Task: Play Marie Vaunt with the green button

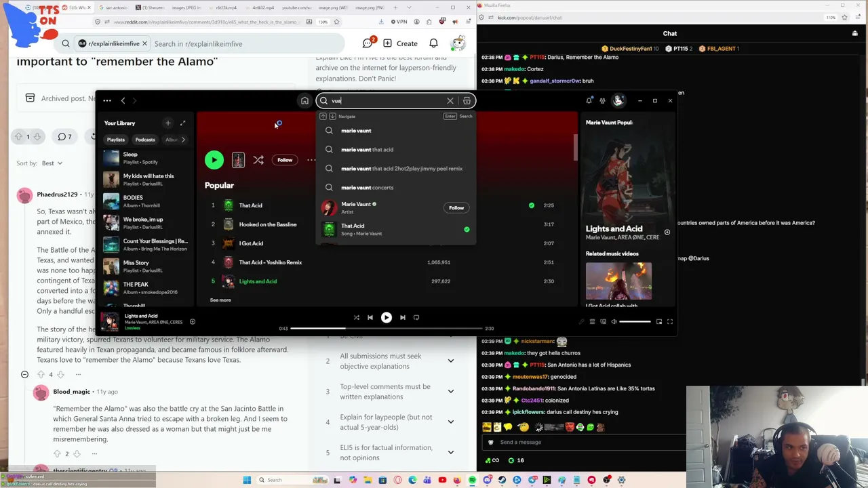Action: pos(214,160)
